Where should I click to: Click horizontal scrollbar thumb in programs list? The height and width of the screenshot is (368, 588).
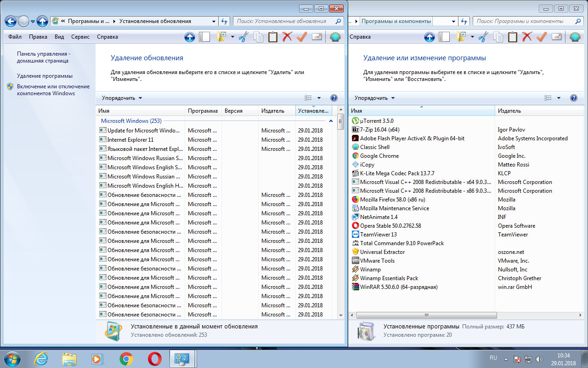427,316
